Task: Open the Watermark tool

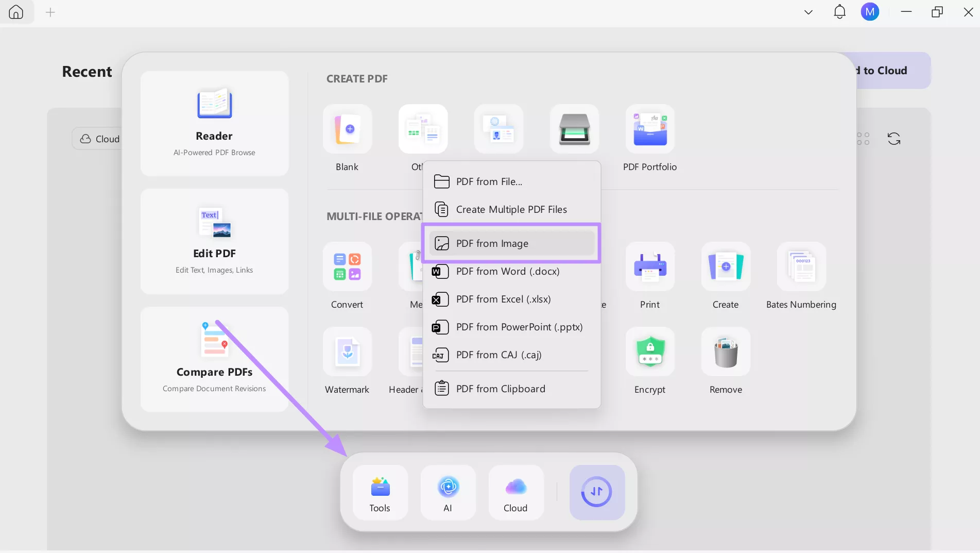Action: click(x=347, y=352)
